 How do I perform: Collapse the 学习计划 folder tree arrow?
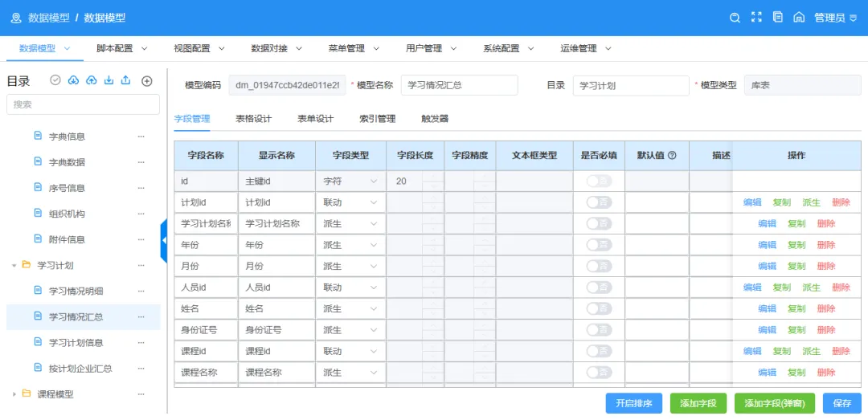click(x=14, y=266)
